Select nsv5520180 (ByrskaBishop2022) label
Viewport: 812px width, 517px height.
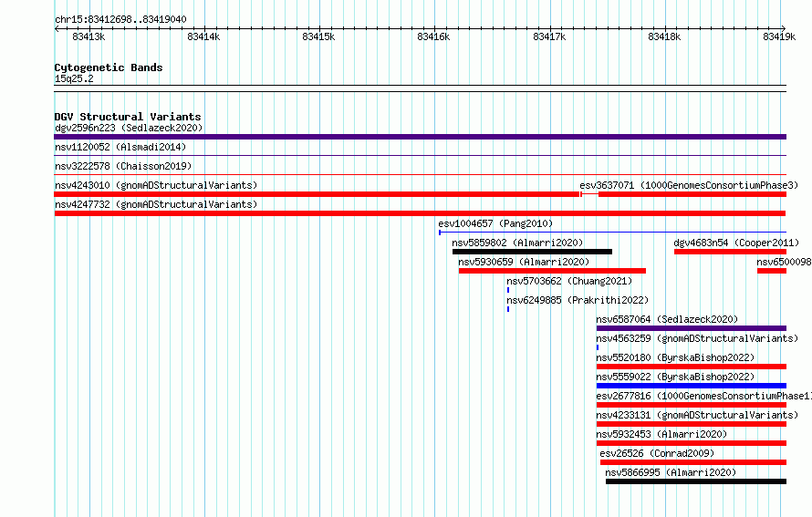pyautogui.click(x=675, y=357)
